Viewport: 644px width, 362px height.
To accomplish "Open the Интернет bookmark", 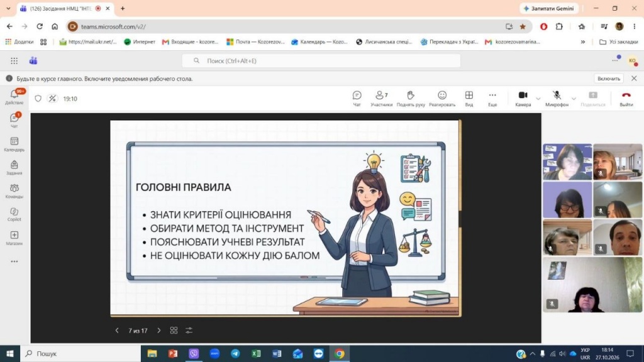I will pyautogui.click(x=140, y=42).
